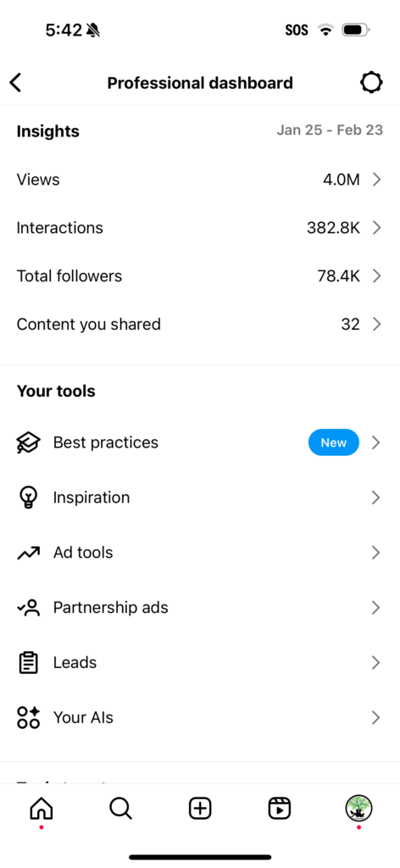Open Content you shared row
This screenshot has width=400, height=868.
200,324
